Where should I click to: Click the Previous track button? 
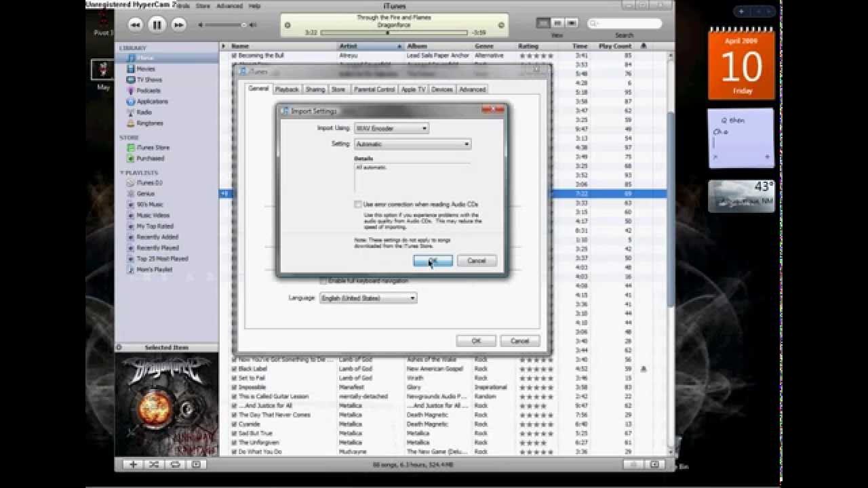[135, 25]
